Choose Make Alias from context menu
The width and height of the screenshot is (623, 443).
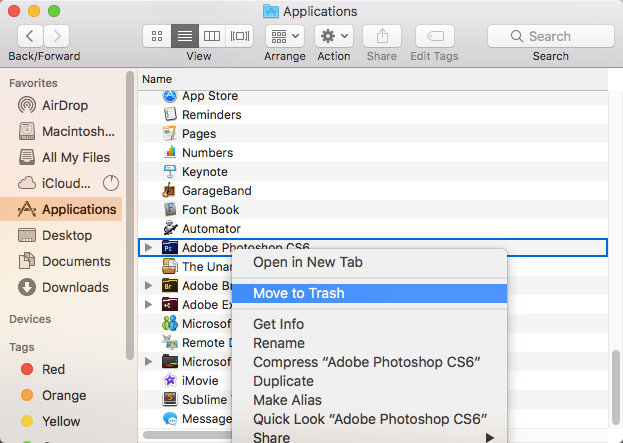tap(370, 400)
